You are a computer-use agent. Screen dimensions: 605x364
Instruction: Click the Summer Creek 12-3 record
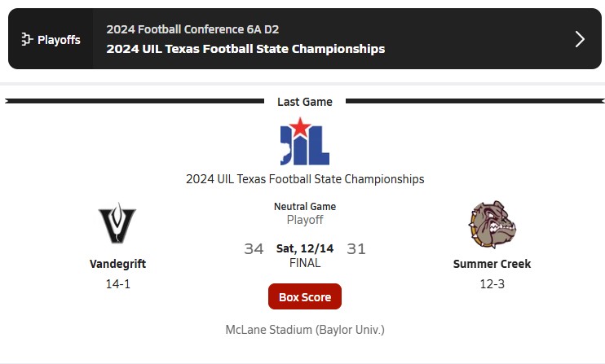pos(492,284)
